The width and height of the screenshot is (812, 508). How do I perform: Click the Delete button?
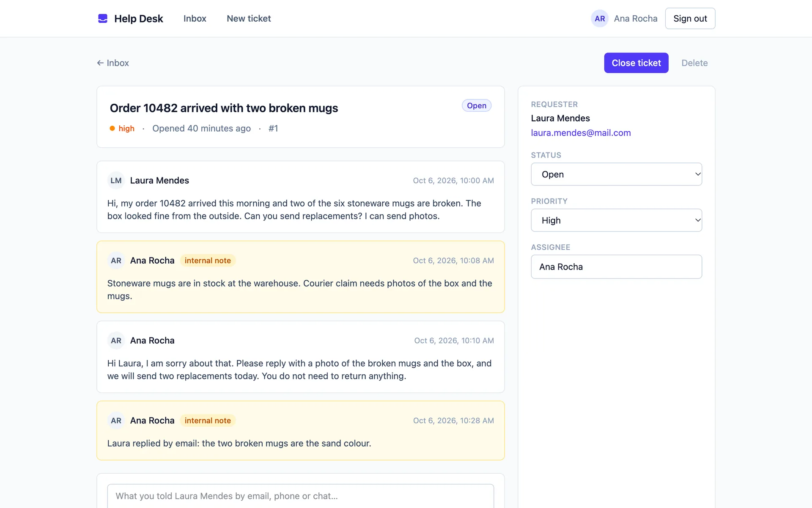694,63
